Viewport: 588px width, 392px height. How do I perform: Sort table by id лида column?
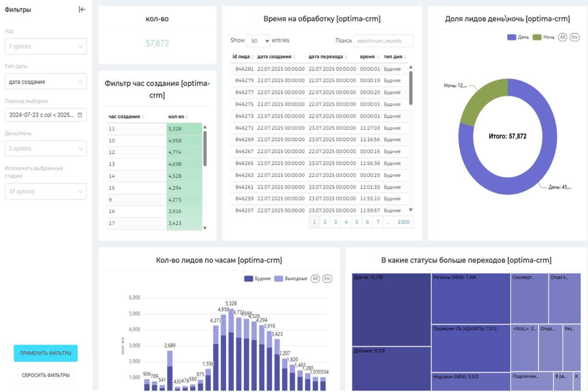pos(241,57)
